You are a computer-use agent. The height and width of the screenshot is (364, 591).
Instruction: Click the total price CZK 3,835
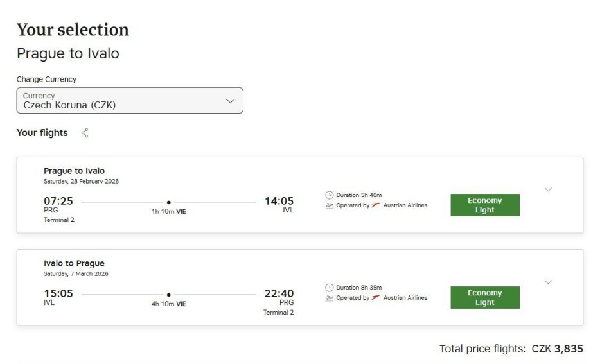[x=557, y=349]
